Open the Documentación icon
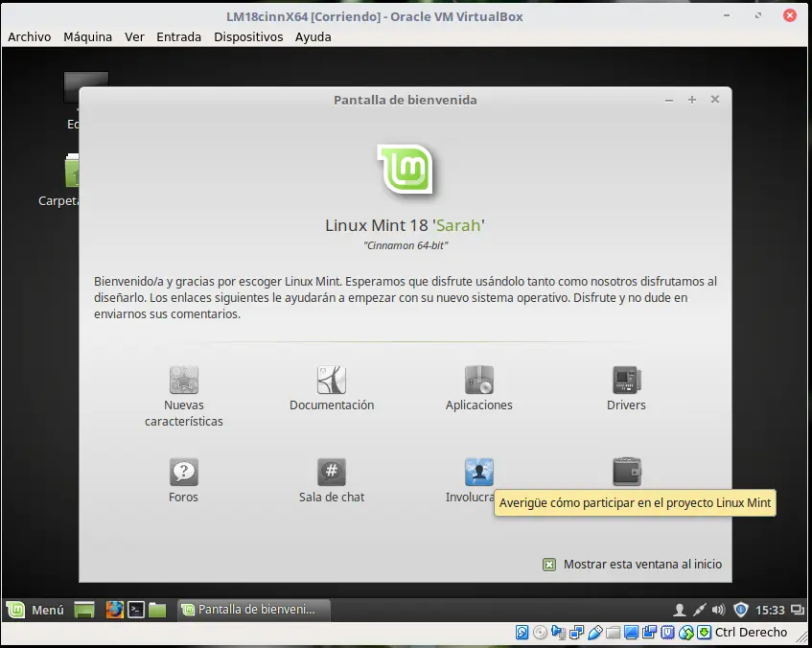 pyautogui.click(x=332, y=380)
